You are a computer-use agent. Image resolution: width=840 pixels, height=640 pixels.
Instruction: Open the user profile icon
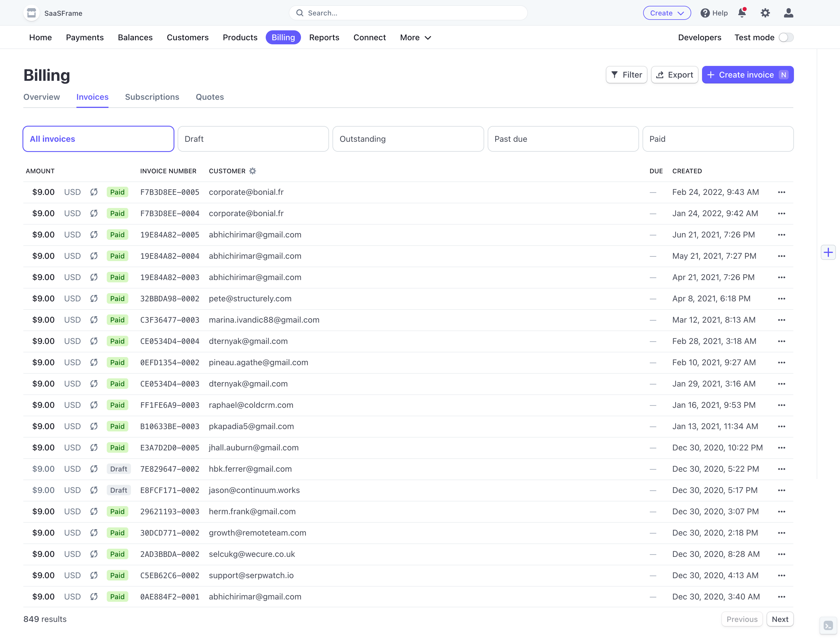pos(789,13)
